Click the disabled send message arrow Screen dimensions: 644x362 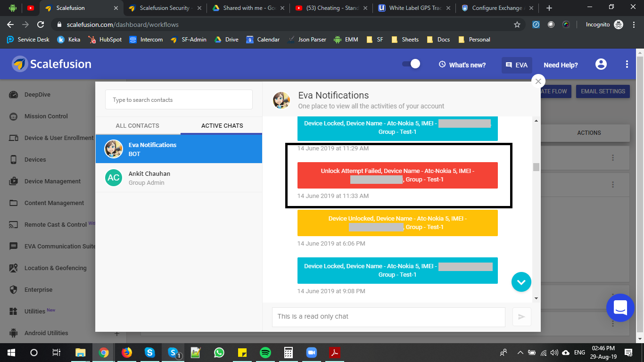(521, 317)
